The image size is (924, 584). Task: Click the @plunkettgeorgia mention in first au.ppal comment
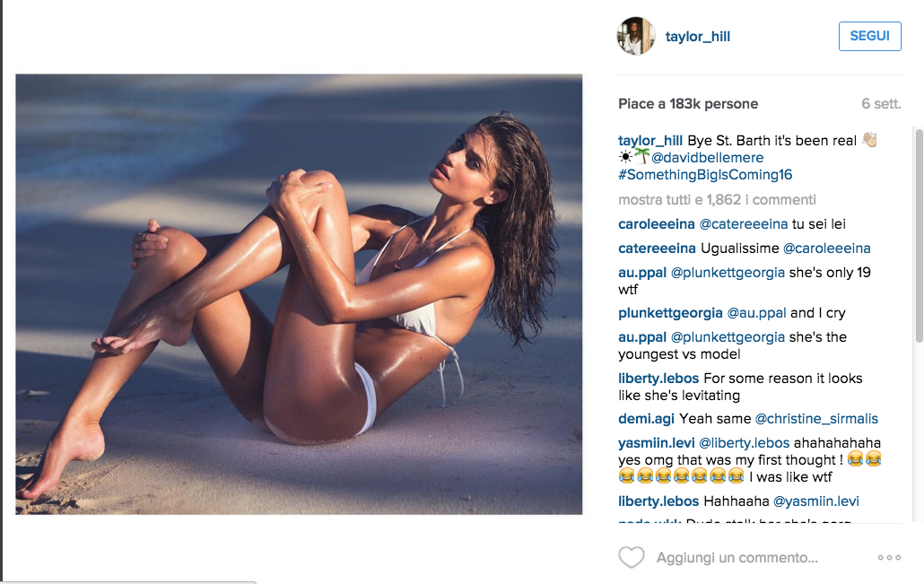pos(728,272)
